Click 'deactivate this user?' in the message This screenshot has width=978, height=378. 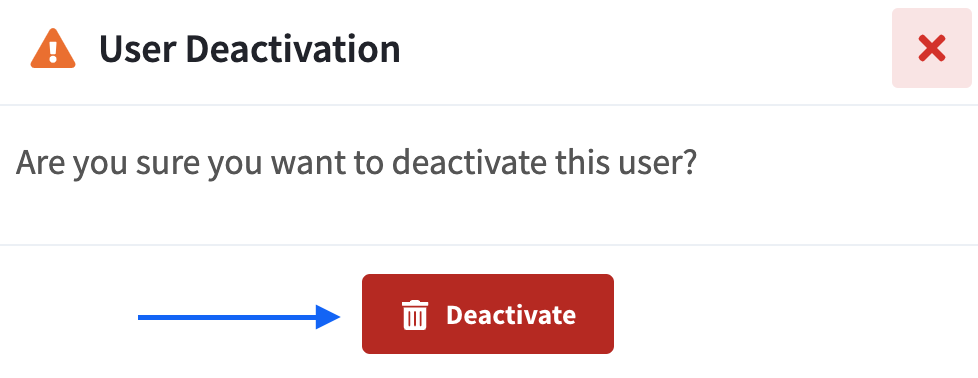pyautogui.click(x=545, y=162)
